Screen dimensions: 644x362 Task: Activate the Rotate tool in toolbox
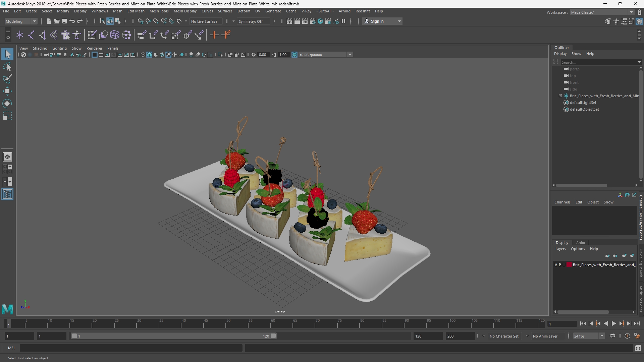click(x=7, y=104)
